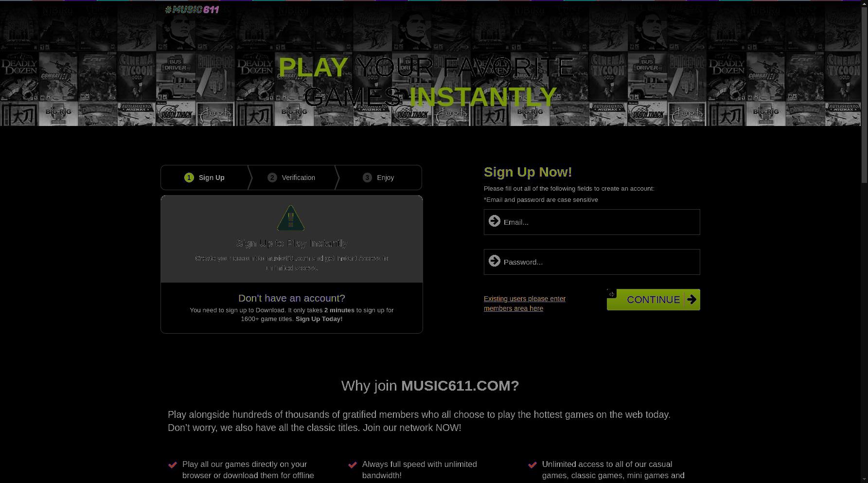This screenshot has width=868, height=483.
Task: Focus the Email input field
Action: point(592,222)
